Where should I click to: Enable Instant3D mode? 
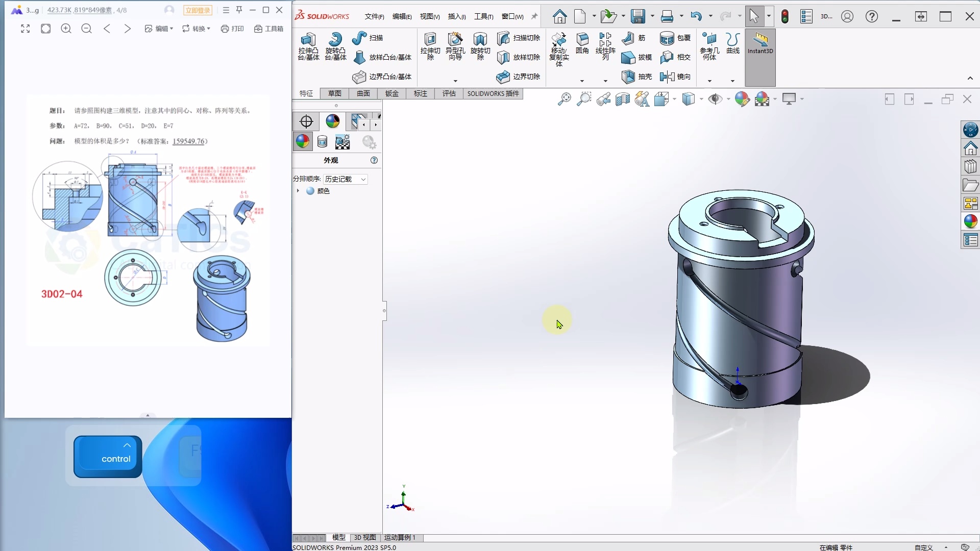[x=760, y=47]
